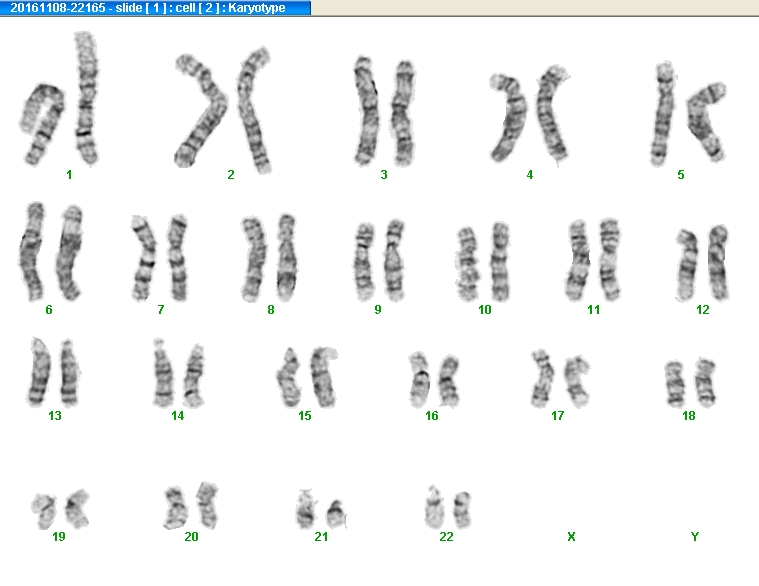Viewport: 759px width, 586px height.
Task: Click the green label '3'
Action: [384, 175]
